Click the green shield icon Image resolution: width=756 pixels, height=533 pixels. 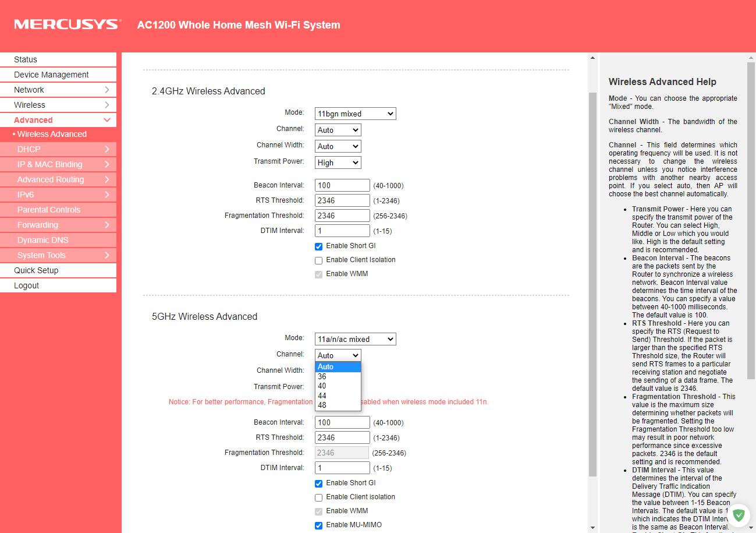click(739, 516)
